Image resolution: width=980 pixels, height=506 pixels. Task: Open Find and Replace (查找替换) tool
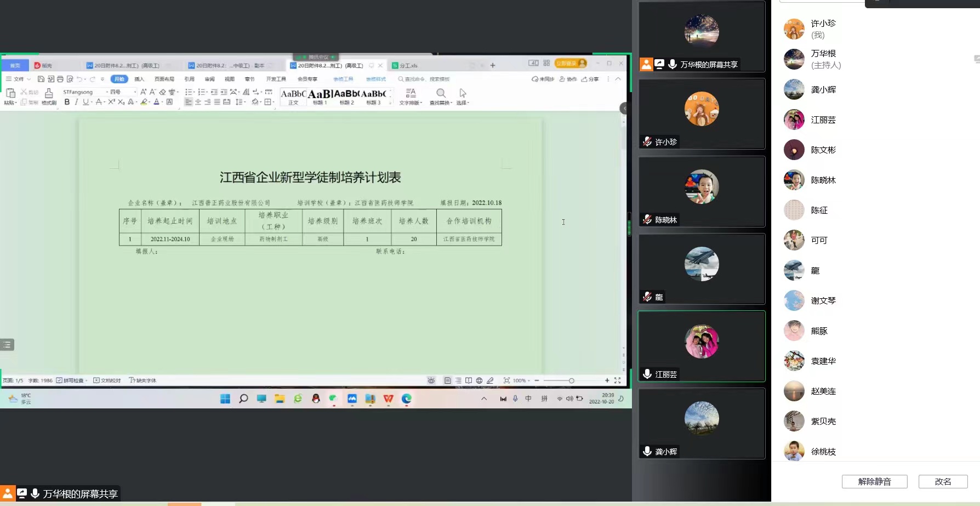(441, 96)
